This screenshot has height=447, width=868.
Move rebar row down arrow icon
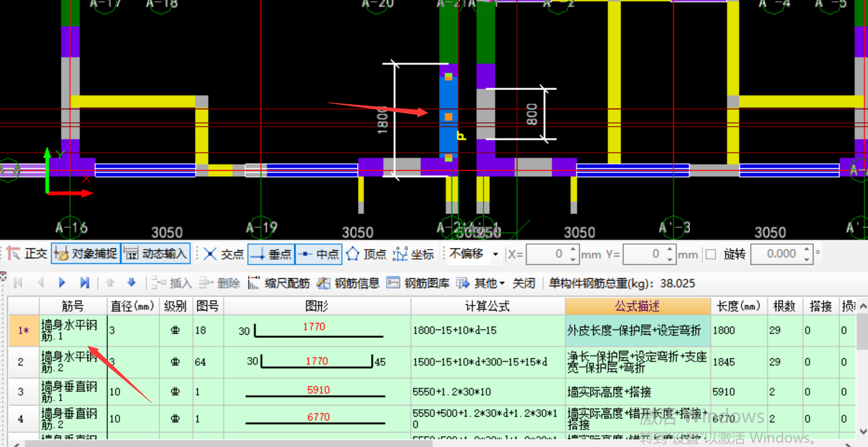(x=132, y=283)
